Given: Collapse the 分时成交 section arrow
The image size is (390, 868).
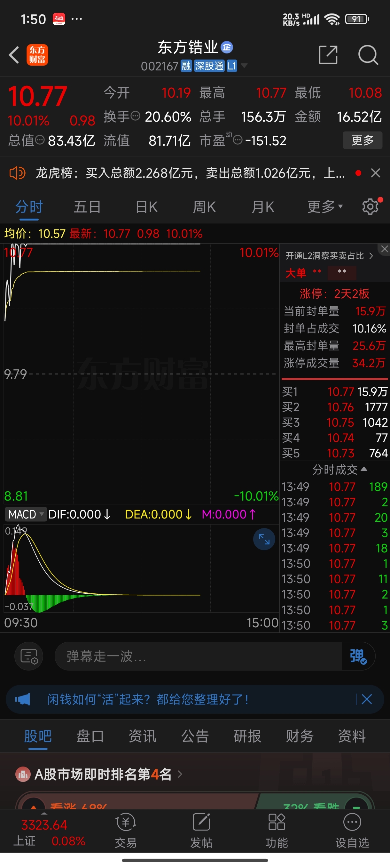Looking at the screenshot, I should [x=364, y=469].
